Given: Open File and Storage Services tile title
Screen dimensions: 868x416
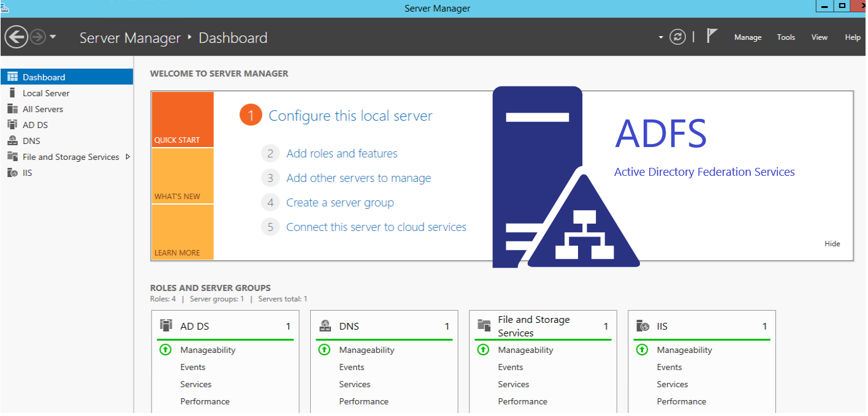Looking at the screenshot, I should (x=534, y=327).
